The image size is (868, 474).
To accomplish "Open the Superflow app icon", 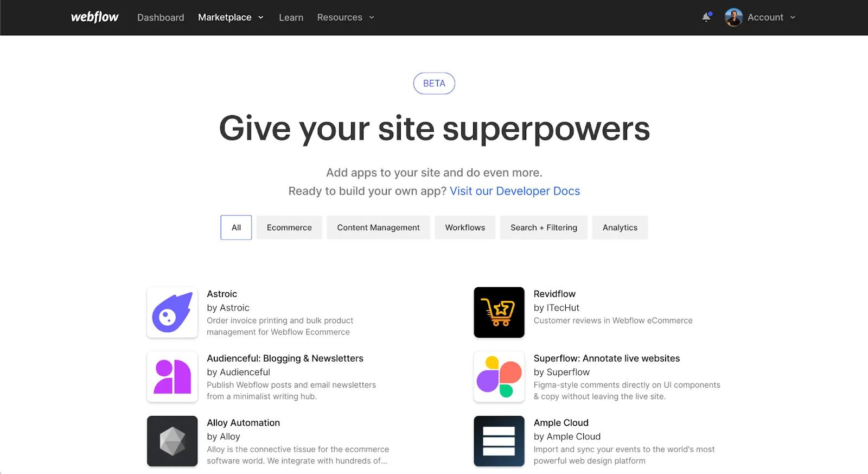I will (x=499, y=377).
